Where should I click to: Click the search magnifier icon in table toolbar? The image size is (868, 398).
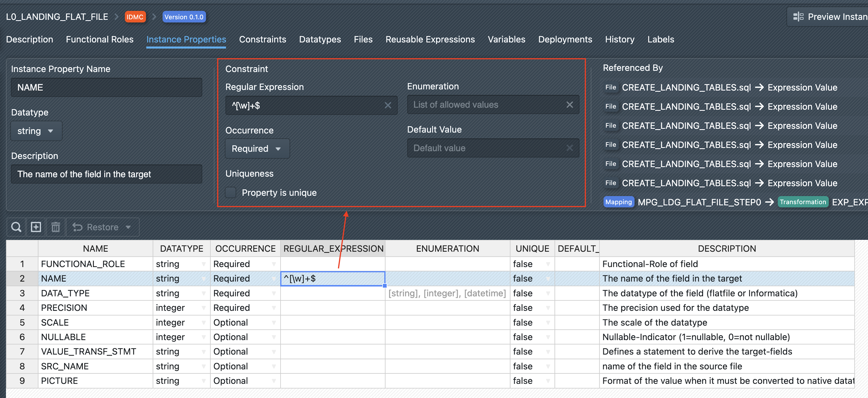click(16, 227)
